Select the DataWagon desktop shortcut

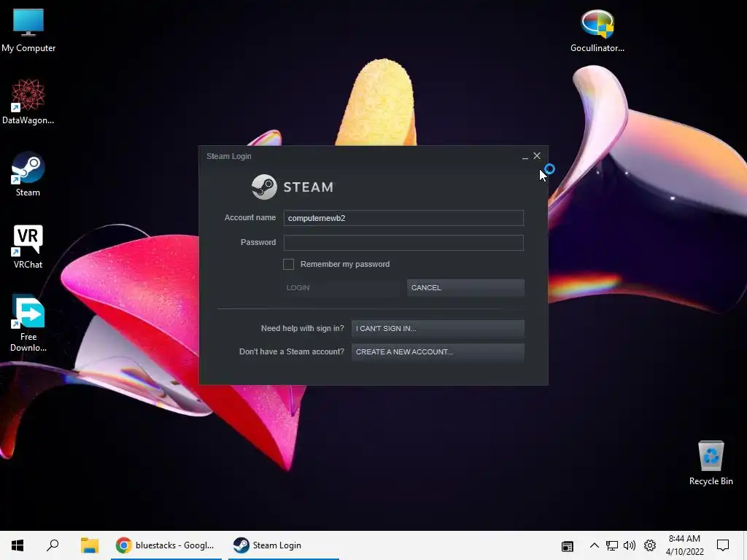(28, 102)
